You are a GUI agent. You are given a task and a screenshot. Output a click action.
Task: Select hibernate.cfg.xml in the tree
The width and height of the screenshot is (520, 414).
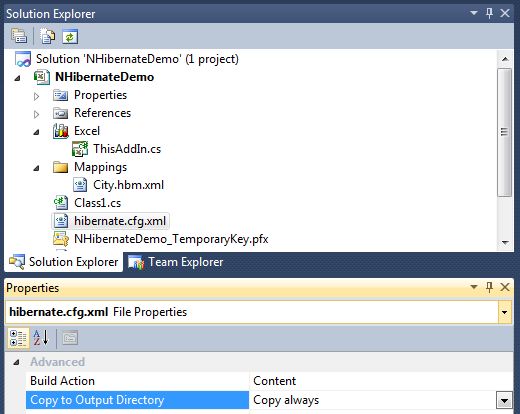120,221
